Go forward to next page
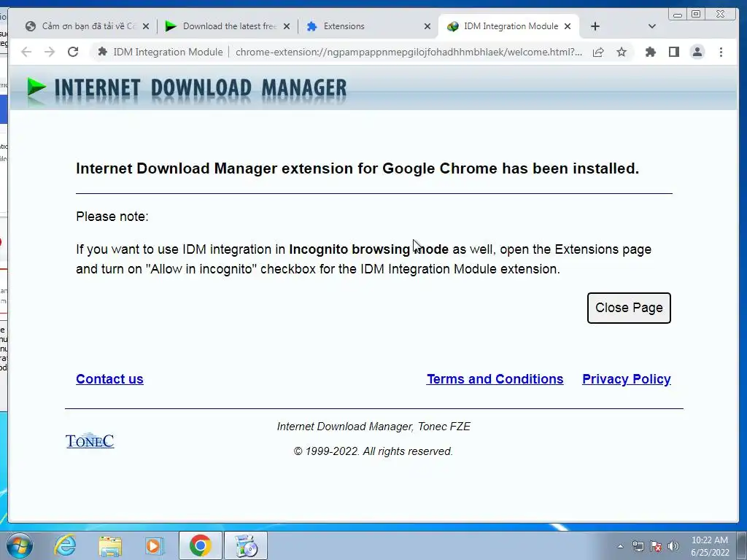This screenshot has height=560, width=747. (50, 52)
